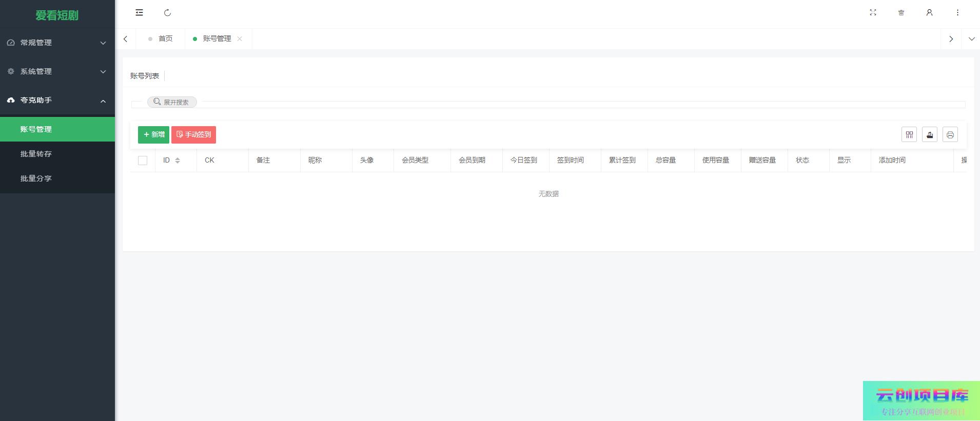The width and height of the screenshot is (980, 421).
Task: Expand the 系统管理 sidebar menu
Action: 57,71
